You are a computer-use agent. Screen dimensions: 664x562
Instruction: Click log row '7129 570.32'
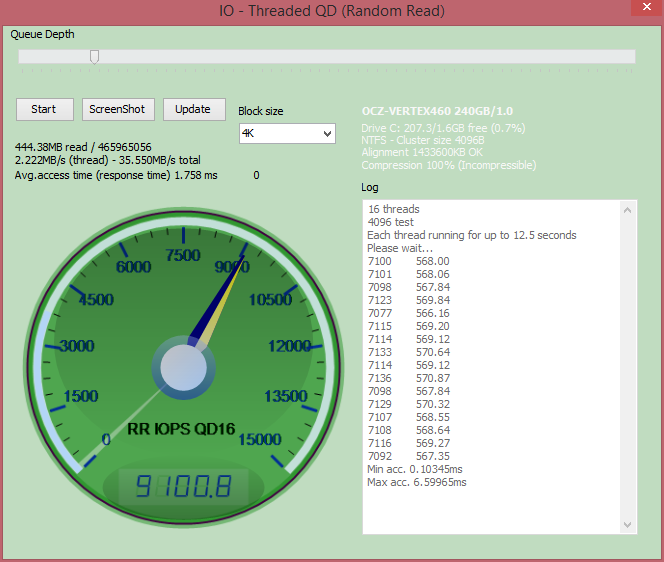[x=408, y=404]
